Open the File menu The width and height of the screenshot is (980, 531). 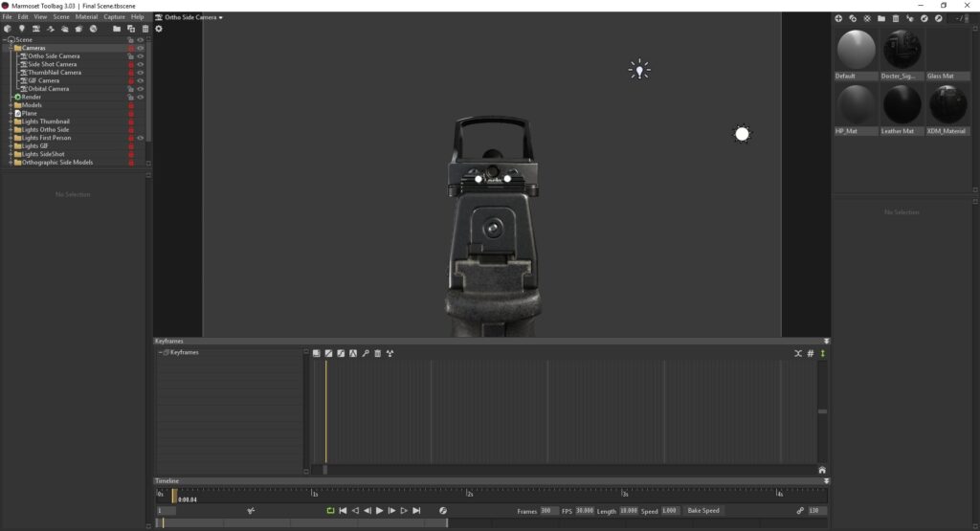(7, 17)
